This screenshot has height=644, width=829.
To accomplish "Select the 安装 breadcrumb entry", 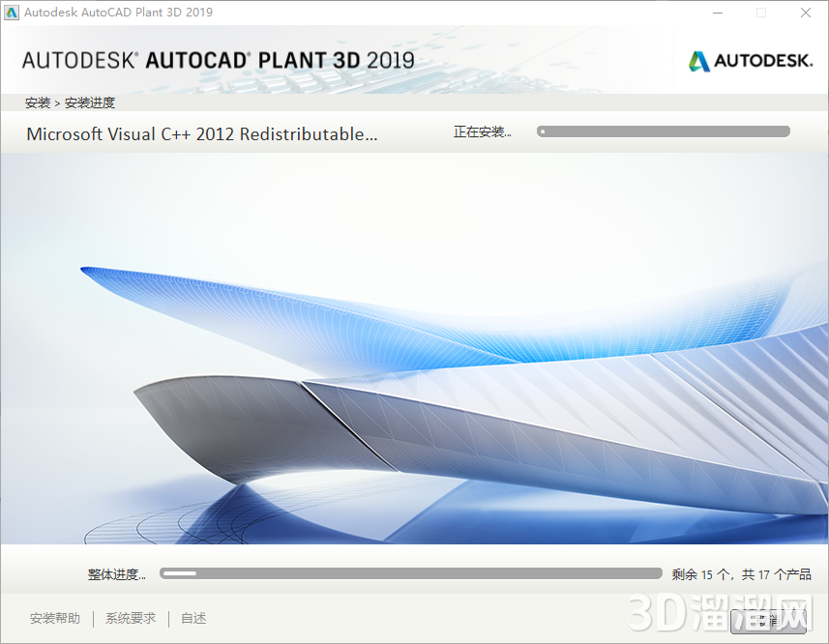I will tap(37, 102).
